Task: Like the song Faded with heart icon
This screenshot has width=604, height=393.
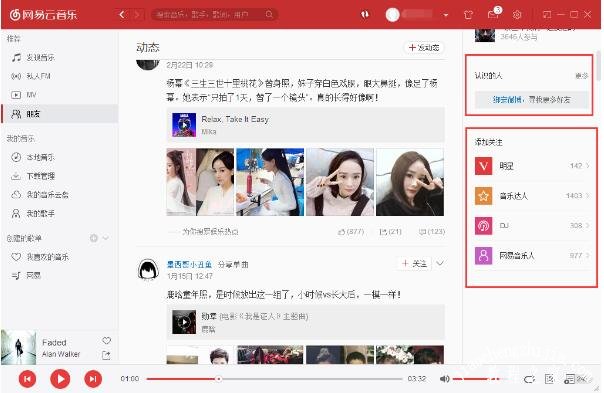Action: pos(107,341)
